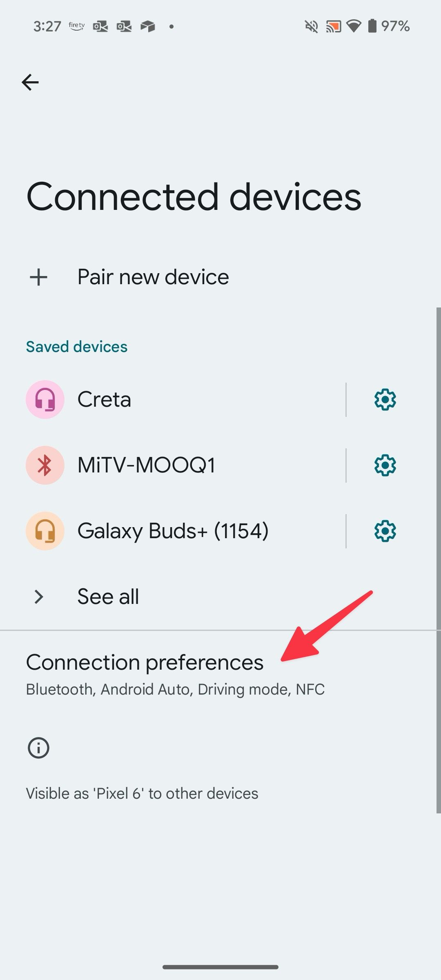Tap the Wi-Fi icon in the status bar

pyautogui.click(x=354, y=26)
